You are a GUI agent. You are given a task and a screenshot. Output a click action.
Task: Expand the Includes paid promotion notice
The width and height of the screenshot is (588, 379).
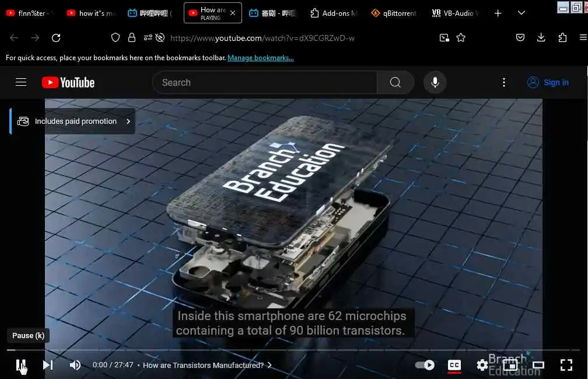[x=73, y=121]
